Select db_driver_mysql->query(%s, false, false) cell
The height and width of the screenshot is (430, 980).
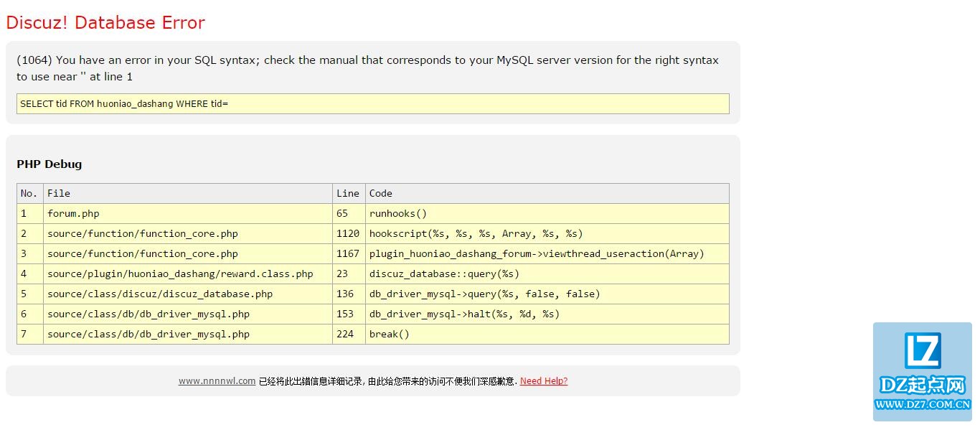547,294
